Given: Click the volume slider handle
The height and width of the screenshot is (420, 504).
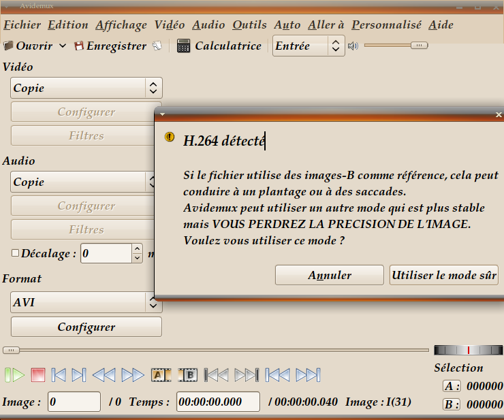Looking at the screenshot, I should (419, 46).
